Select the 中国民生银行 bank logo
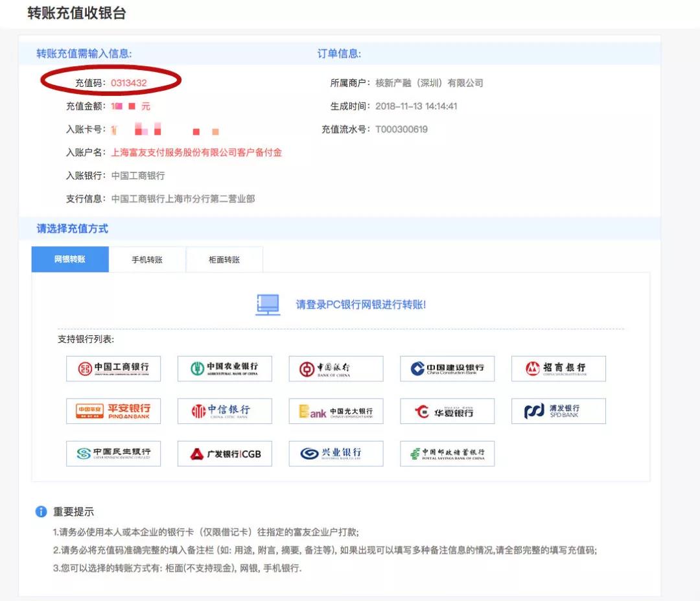Image resolution: width=700 pixels, height=601 pixels. [x=113, y=454]
